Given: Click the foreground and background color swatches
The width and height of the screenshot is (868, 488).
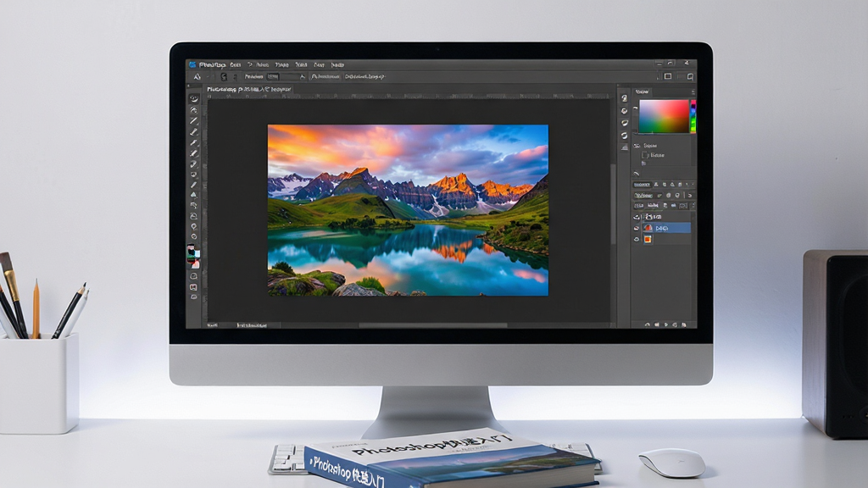Looking at the screenshot, I should tap(193, 258).
